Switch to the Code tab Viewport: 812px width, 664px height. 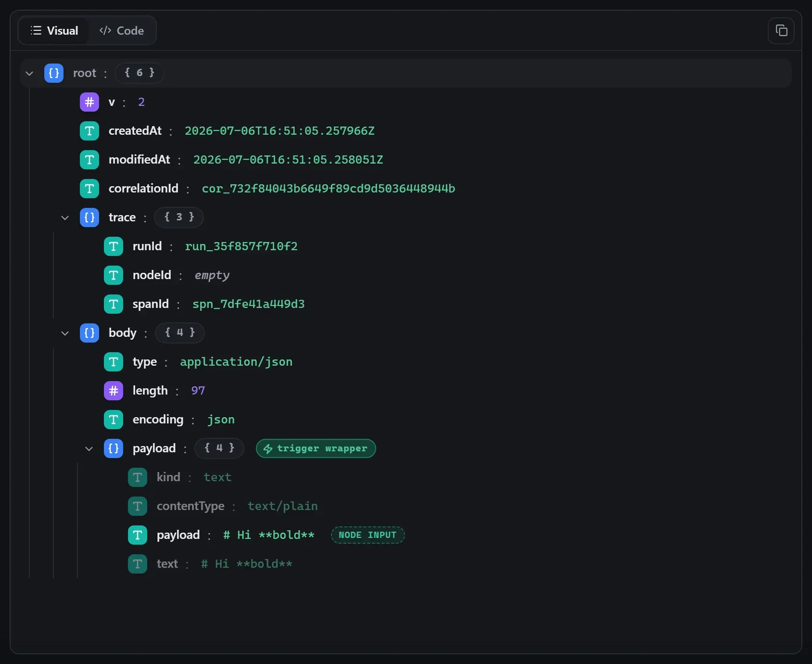click(121, 31)
